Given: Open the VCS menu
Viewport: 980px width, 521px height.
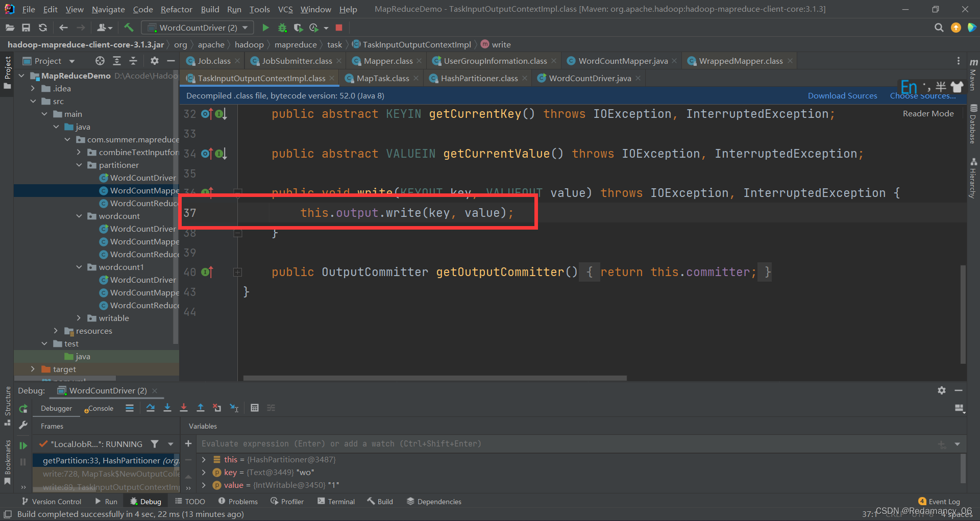Looking at the screenshot, I should click(x=285, y=9).
